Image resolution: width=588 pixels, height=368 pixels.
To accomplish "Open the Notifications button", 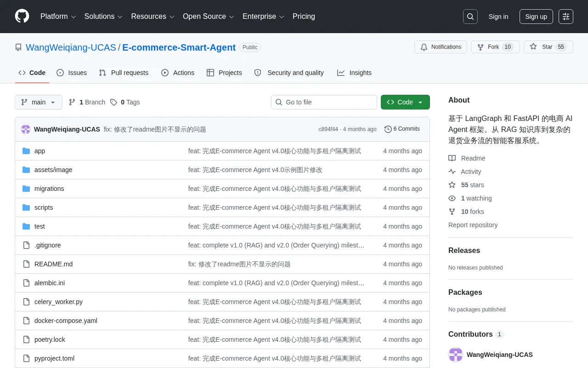I will pyautogui.click(x=441, y=47).
